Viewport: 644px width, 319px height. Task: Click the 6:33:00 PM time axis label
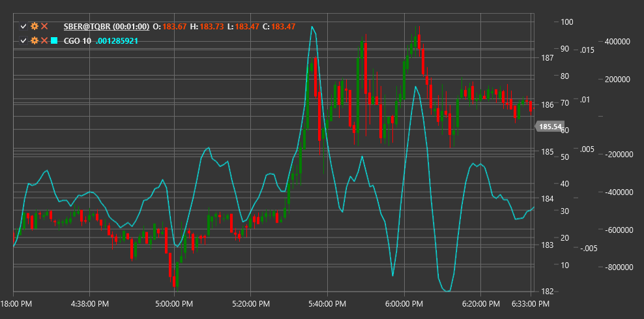[530, 305]
